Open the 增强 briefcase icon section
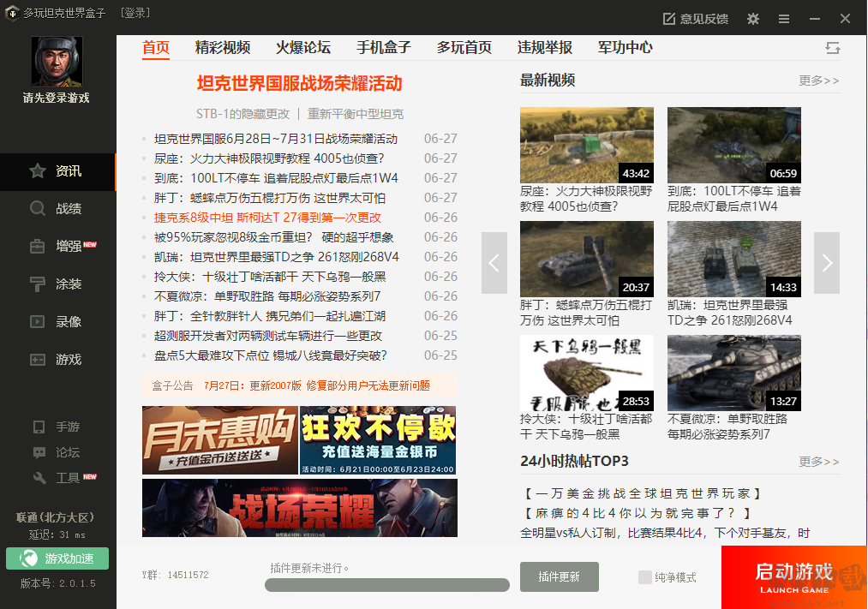 [x=57, y=247]
